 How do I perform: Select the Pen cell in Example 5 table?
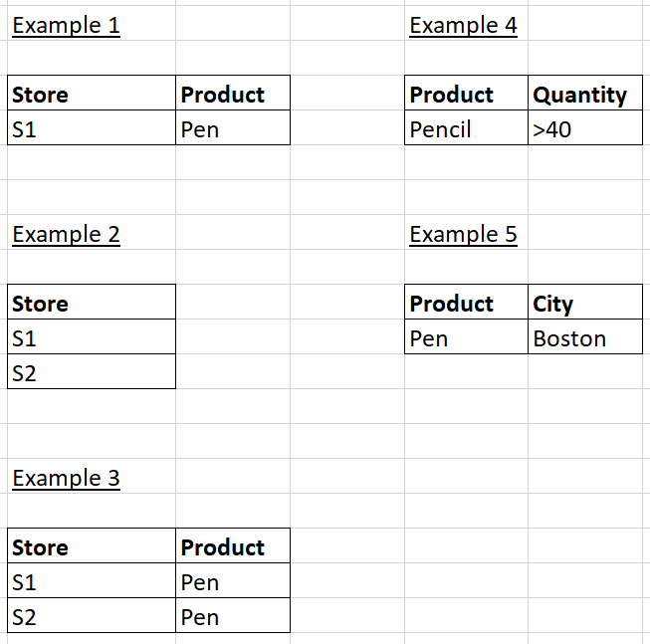(x=466, y=338)
